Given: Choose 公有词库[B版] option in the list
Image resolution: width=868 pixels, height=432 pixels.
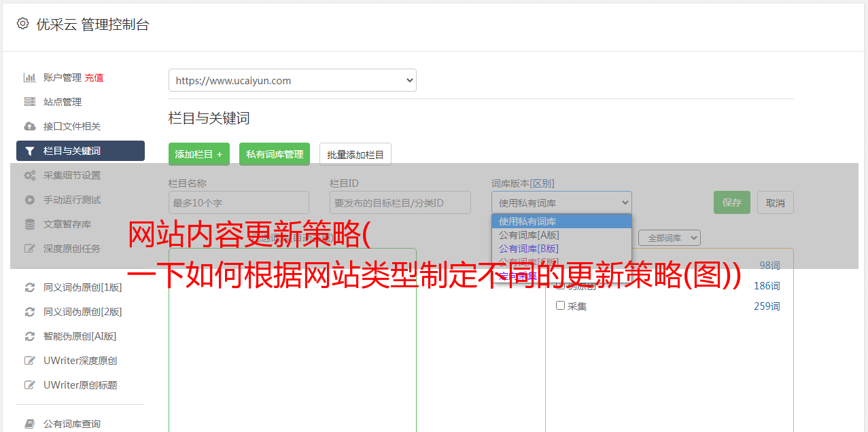Looking at the screenshot, I should 561,249.
